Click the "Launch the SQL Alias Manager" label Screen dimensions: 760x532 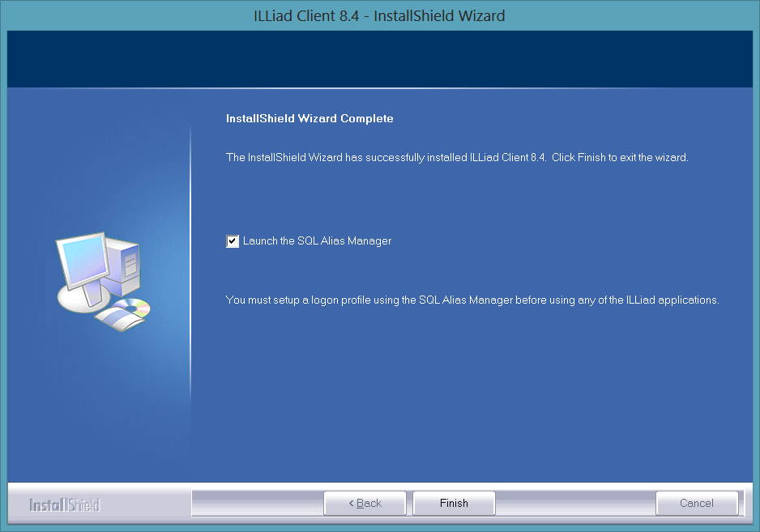pyautogui.click(x=317, y=241)
